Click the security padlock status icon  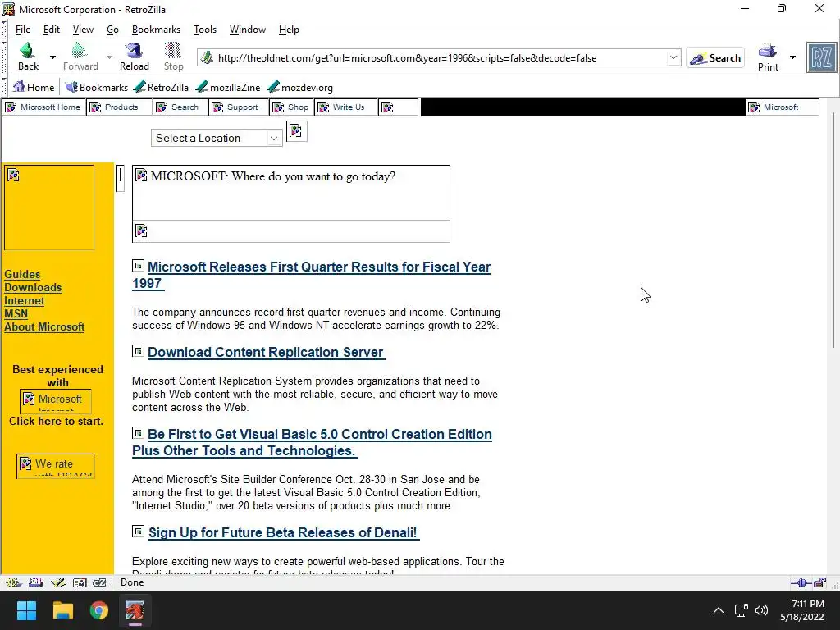pos(819,583)
